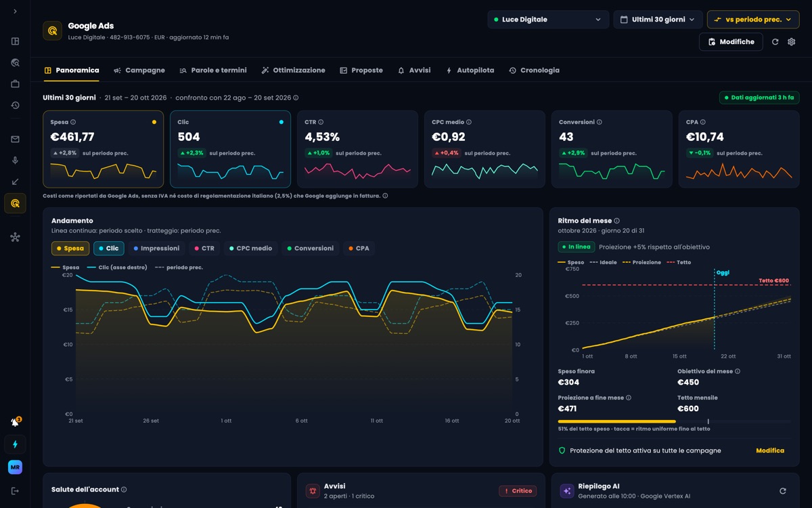Screen dimensions: 812x508
Task: Click the Google Ads logo icon in header
Action: (x=53, y=30)
